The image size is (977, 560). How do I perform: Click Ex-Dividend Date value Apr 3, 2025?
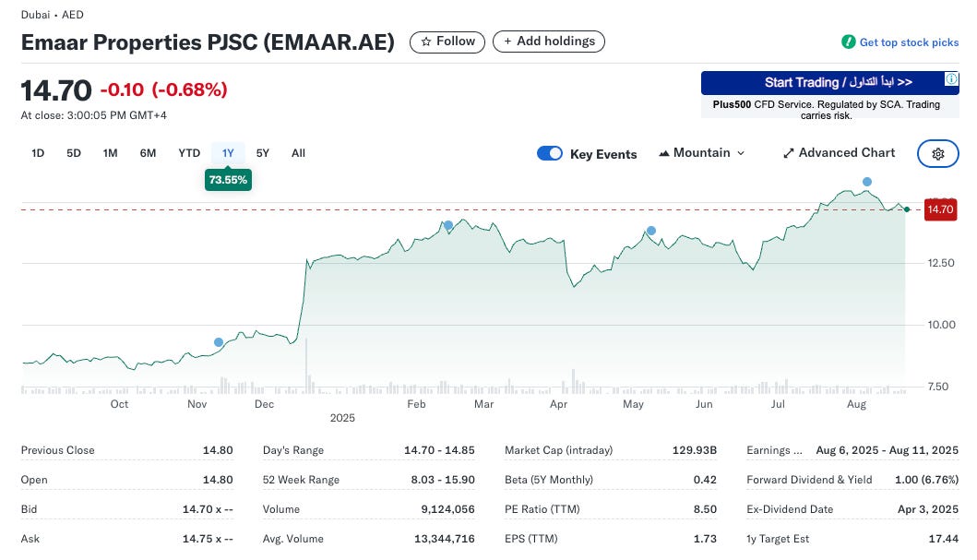pyautogui.click(x=928, y=509)
